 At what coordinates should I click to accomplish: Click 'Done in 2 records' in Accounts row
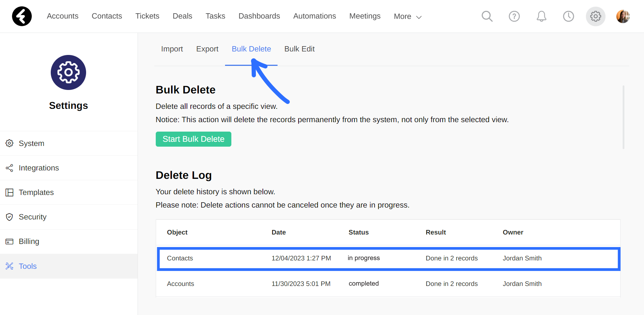tap(451, 284)
